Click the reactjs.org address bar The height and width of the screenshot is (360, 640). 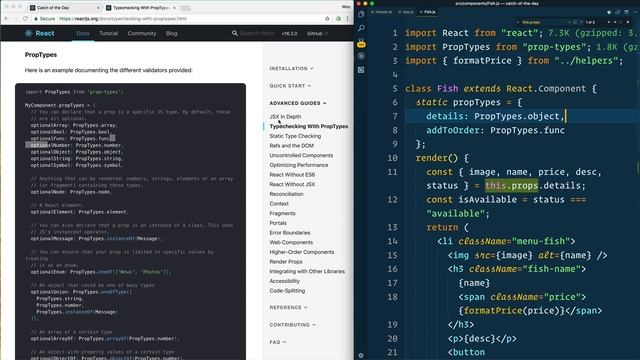pyautogui.click(x=180, y=18)
